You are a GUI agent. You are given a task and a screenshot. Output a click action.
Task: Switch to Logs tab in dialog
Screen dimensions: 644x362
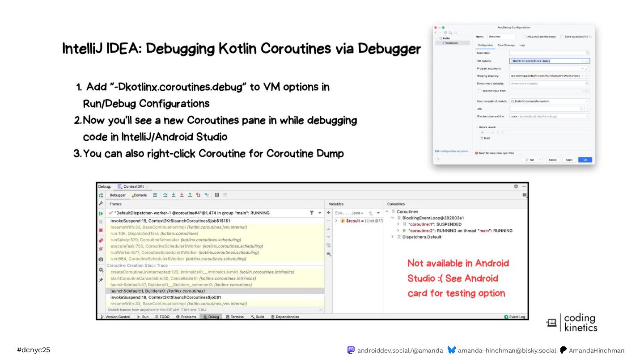pyautogui.click(x=522, y=45)
